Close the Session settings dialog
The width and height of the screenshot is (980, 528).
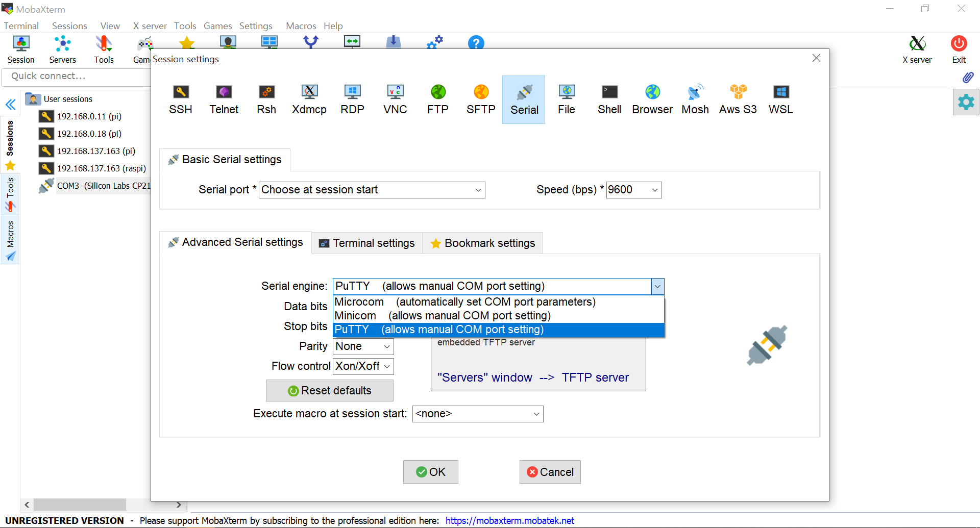pyautogui.click(x=816, y=58)
